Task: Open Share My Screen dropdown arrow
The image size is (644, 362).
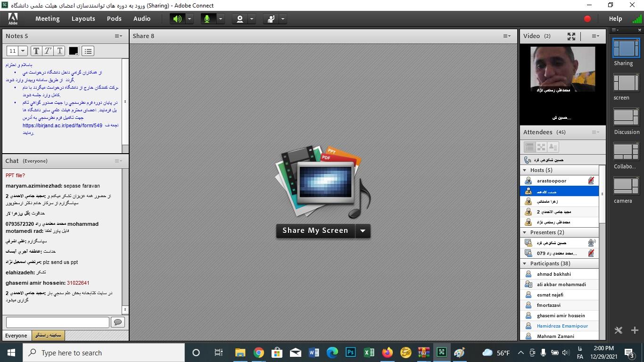Action: pyautogui.click(x=363, y=231)
